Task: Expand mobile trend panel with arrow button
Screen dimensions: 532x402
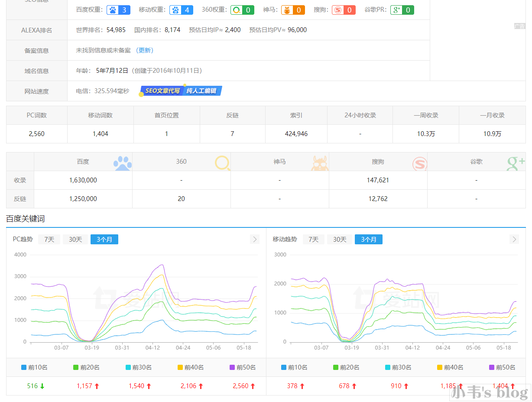Action: click(x=514, y=239)
